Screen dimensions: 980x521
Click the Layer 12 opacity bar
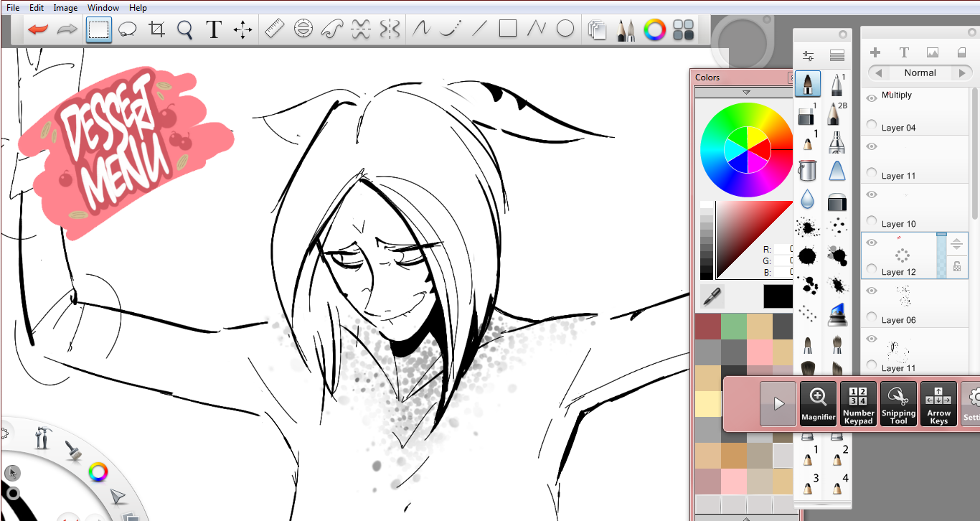click(941, 255)
